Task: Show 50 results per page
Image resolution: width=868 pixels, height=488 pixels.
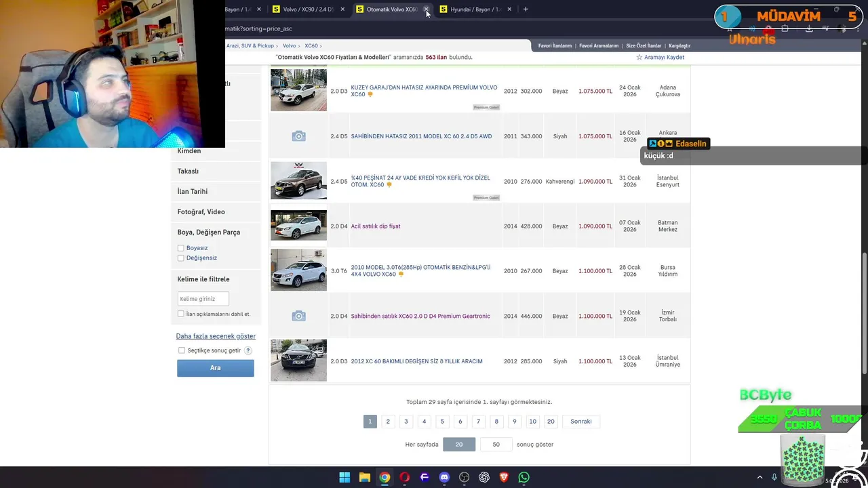Action: click(496, 445)
